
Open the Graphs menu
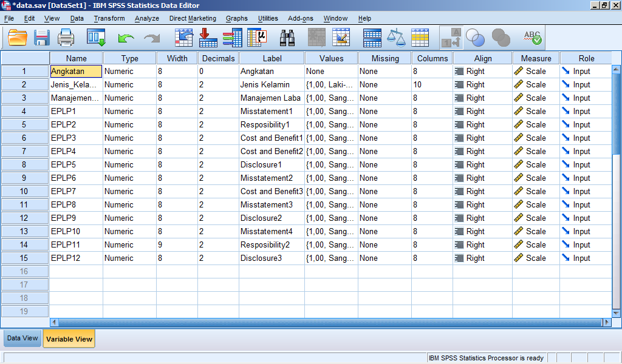[x=236, y=18]
